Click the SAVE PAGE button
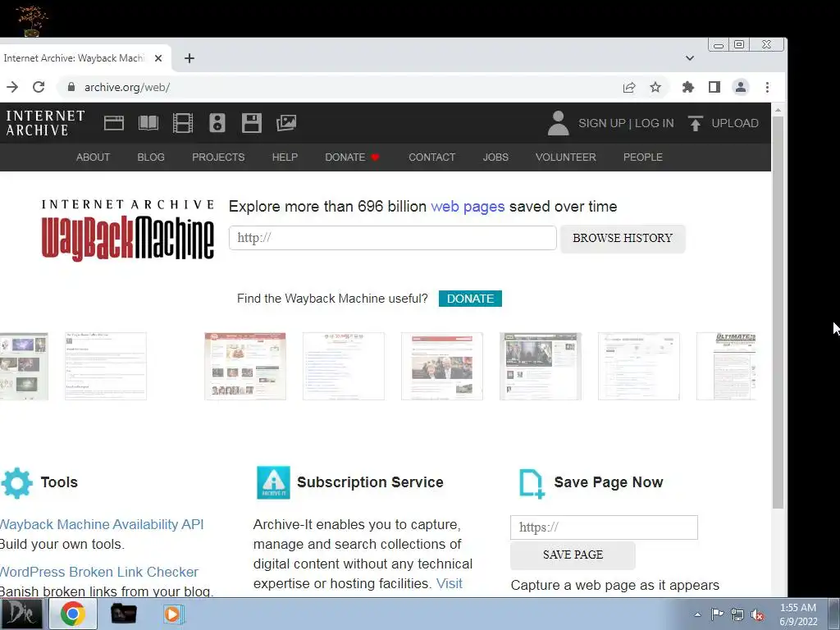 [x=573, y=555]
